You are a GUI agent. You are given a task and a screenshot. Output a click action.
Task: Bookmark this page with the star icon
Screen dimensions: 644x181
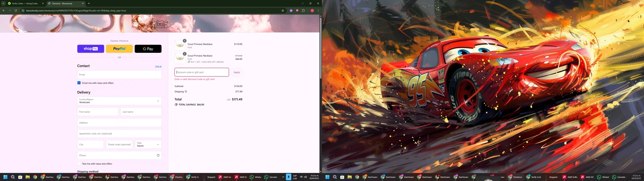click(x=283, y=10)
